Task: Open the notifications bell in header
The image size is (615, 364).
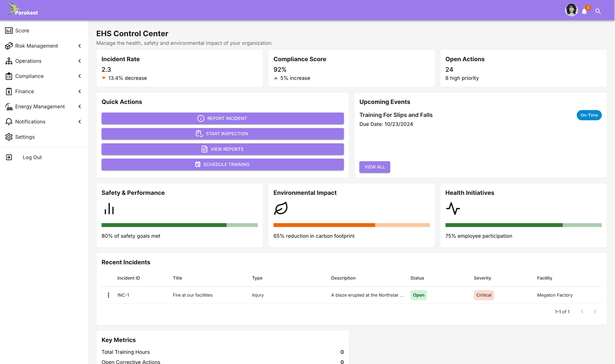Action: 584,11
